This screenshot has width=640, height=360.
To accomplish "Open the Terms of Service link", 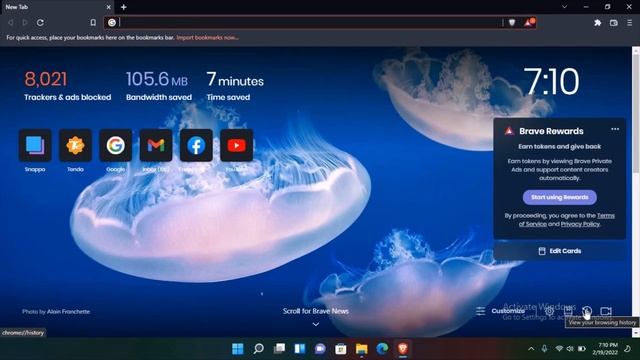I will tap(567, 220).
